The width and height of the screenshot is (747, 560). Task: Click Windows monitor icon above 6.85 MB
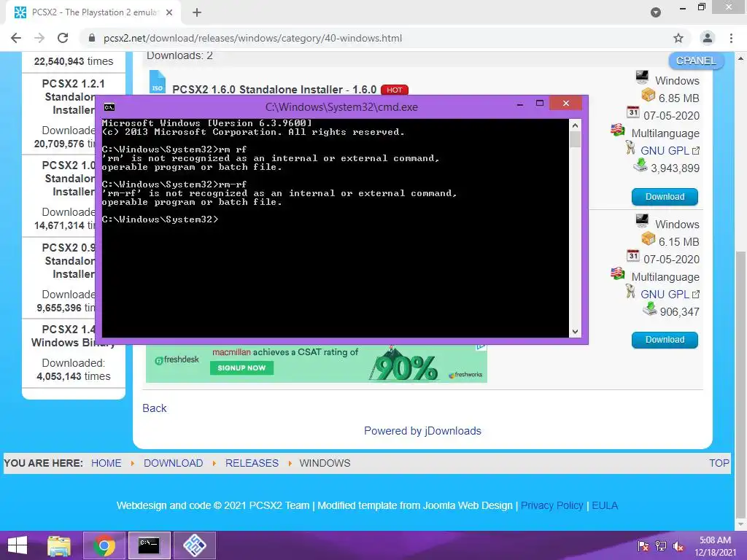point(642,77)
